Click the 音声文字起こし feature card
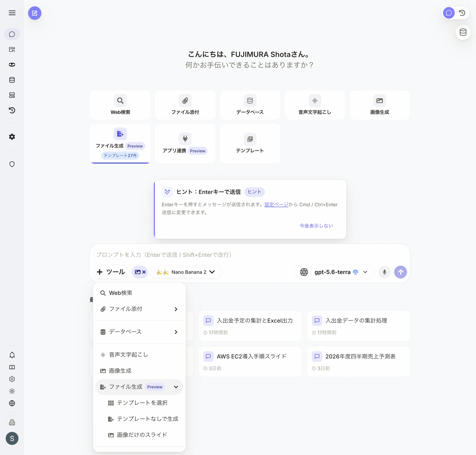Image resolution: width=476 pixels, height=455 pixels. pyautogui.click(x=315, y=105)
